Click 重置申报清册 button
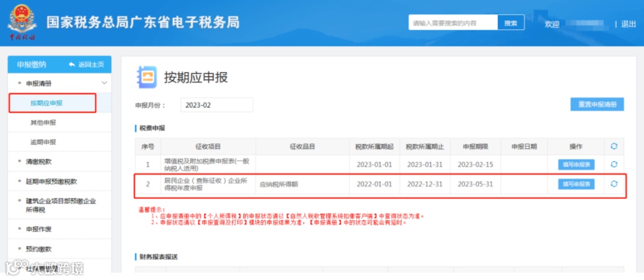Viewport: 644px width, 280px height. (597, 105)
